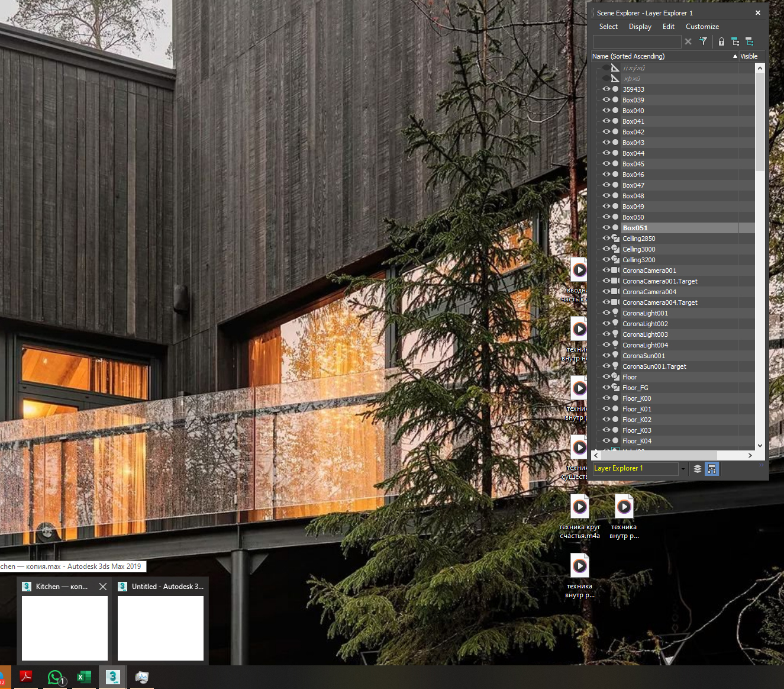Open WhatsApp from the taskbar
Screen dimensions: 784x689
55,677
